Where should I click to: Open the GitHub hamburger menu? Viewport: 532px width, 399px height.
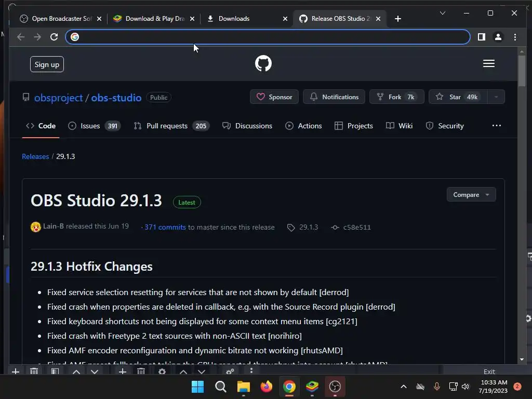(488, 63)
